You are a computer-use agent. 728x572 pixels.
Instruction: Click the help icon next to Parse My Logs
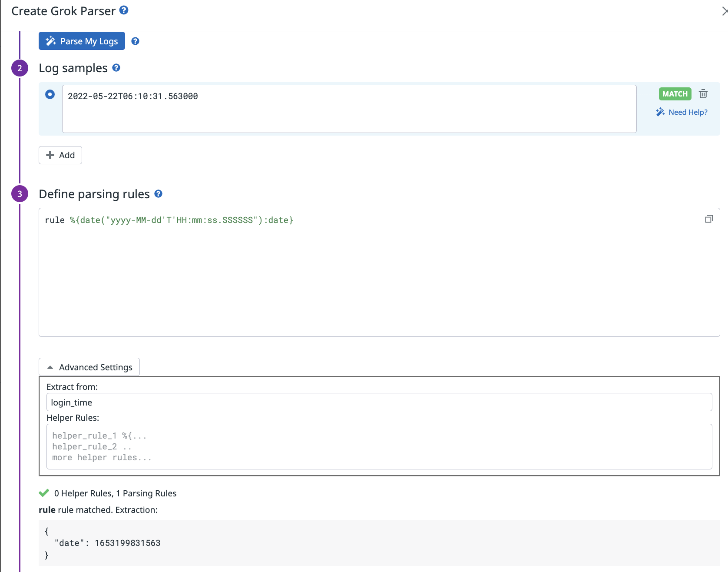coord(135,41)
